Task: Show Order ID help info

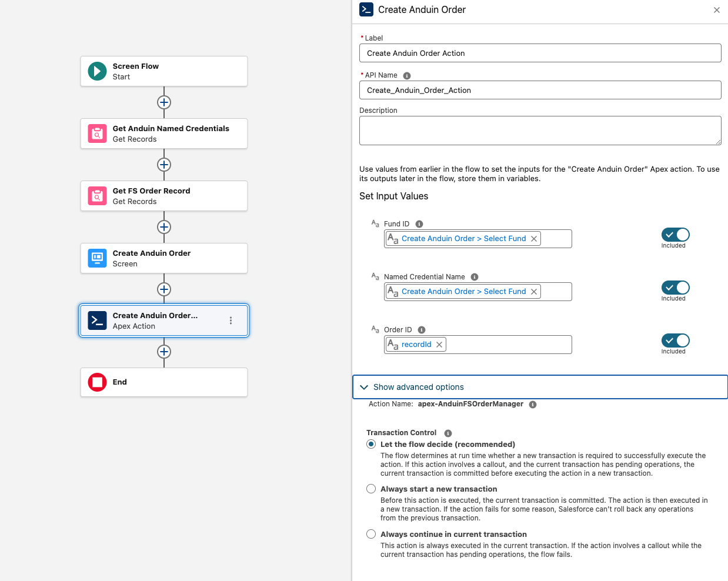Action: (x=422, y=330)
